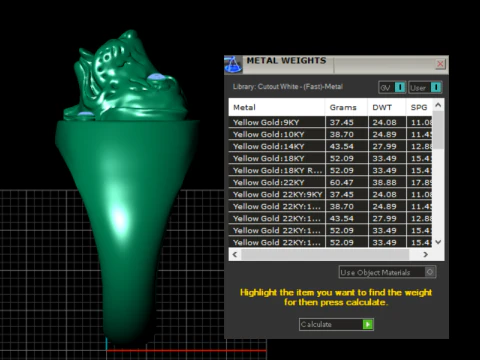480x360 pixels.
Task: Click the green Calculate arrow button
Action: [367, 324]
